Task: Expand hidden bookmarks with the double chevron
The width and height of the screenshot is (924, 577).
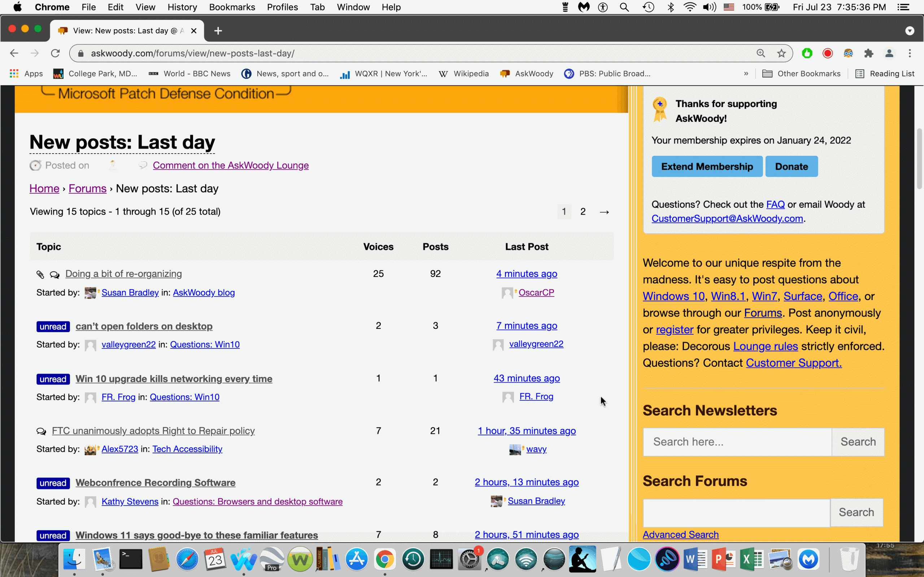Action: tap(746, 74)
